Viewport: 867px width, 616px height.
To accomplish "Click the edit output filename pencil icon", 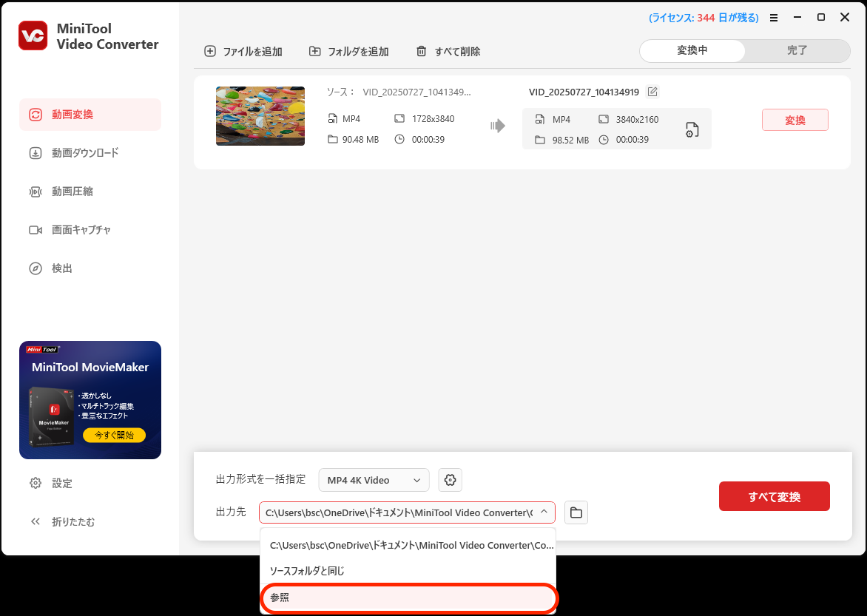I will click(x=652, y=92).
